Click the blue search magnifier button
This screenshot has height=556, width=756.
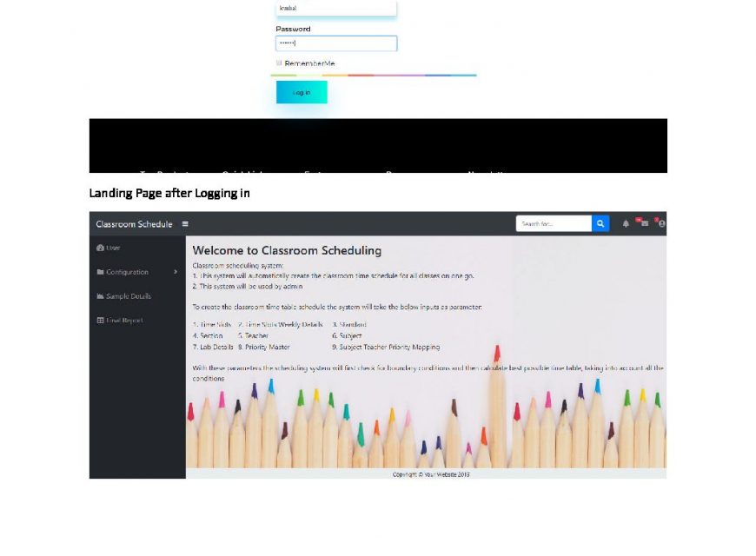[x=600, y=224]
